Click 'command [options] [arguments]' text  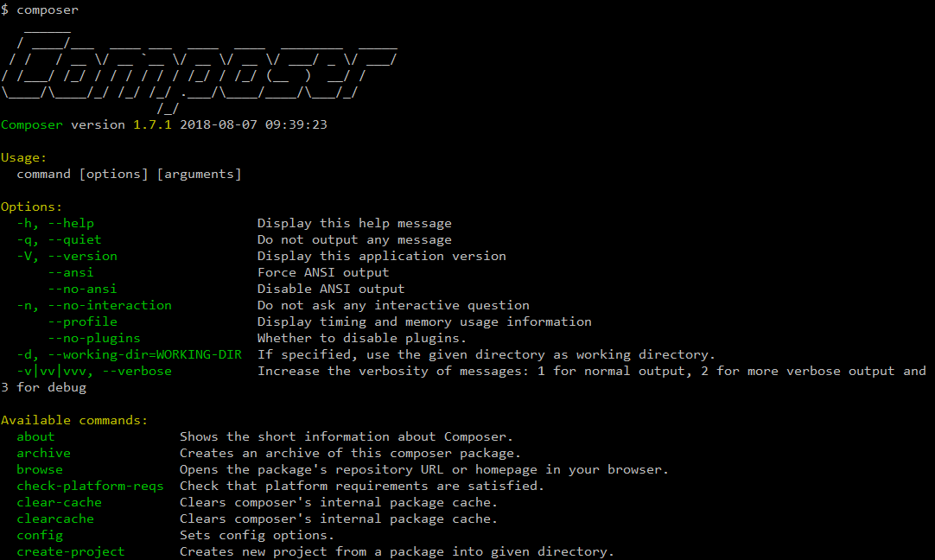[x=129, y=175]
